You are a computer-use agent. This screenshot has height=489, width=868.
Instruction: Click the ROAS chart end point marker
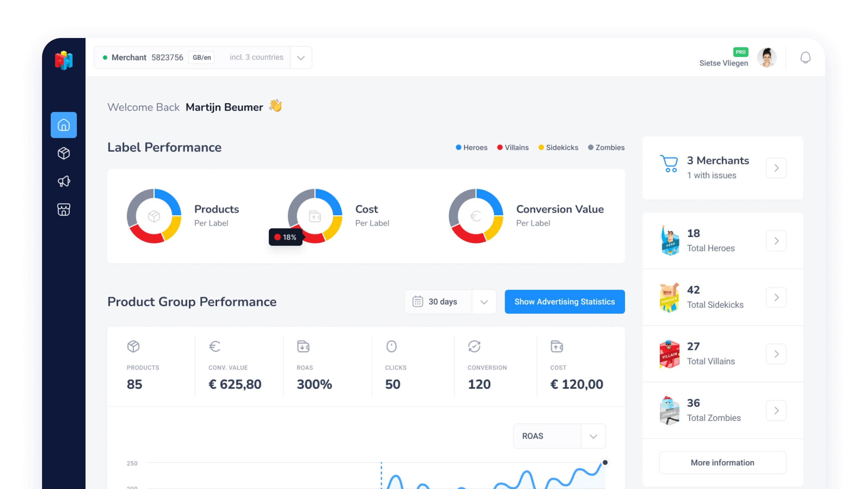pos(605,463)
